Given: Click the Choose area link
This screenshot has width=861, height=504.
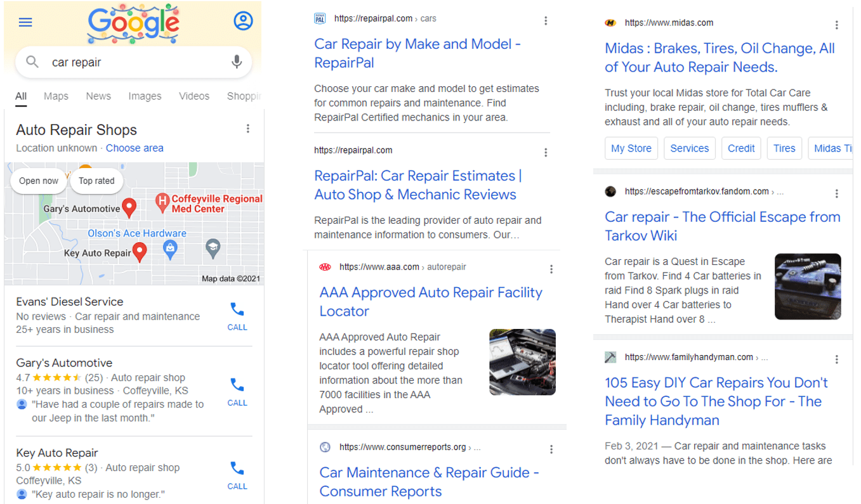Looking at the screenshot, I should (135, 148).
